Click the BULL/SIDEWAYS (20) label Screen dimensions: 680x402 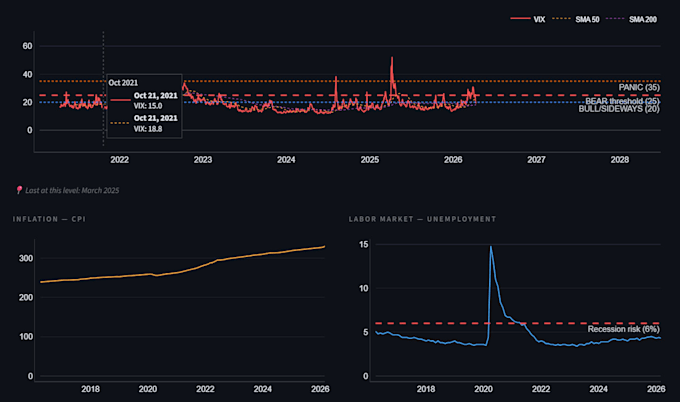[x=619, y=109]
